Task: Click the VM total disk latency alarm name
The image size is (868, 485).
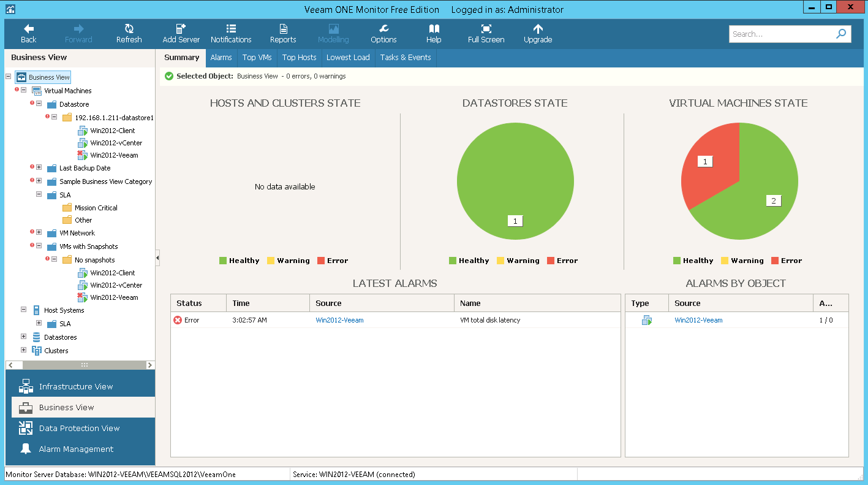Action: [490, 320]
